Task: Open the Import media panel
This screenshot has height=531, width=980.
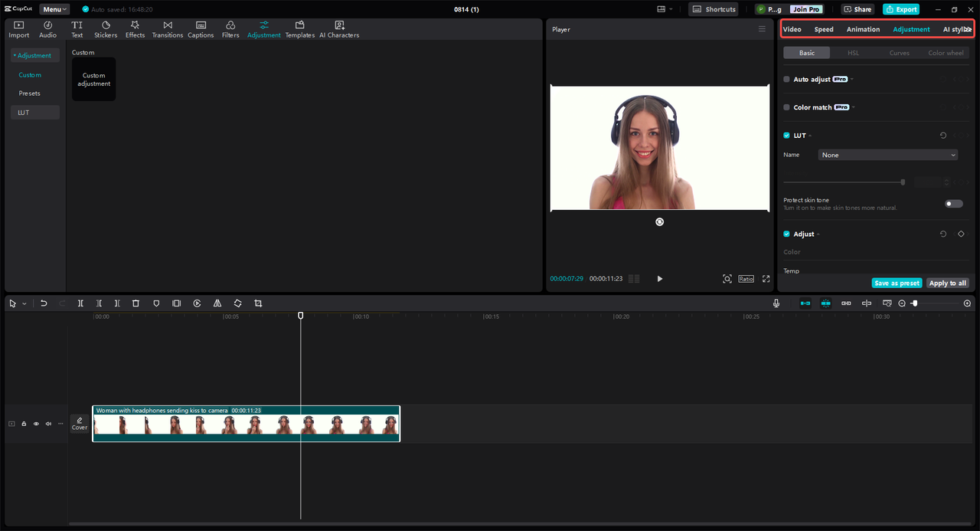Action: [x=19, y=29]
